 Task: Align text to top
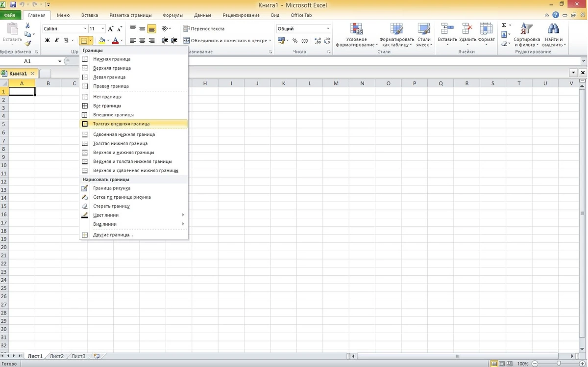(133, 29)
